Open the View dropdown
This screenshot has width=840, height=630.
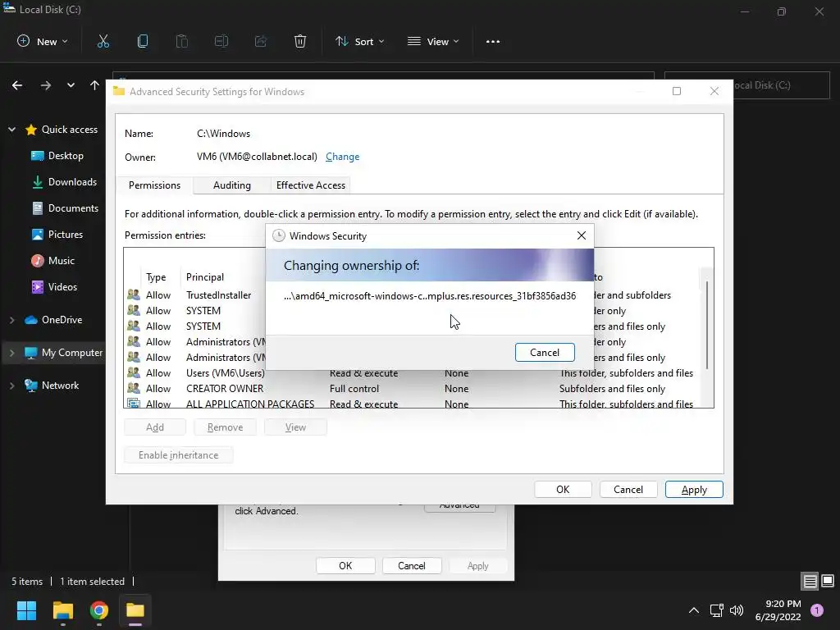433,41
